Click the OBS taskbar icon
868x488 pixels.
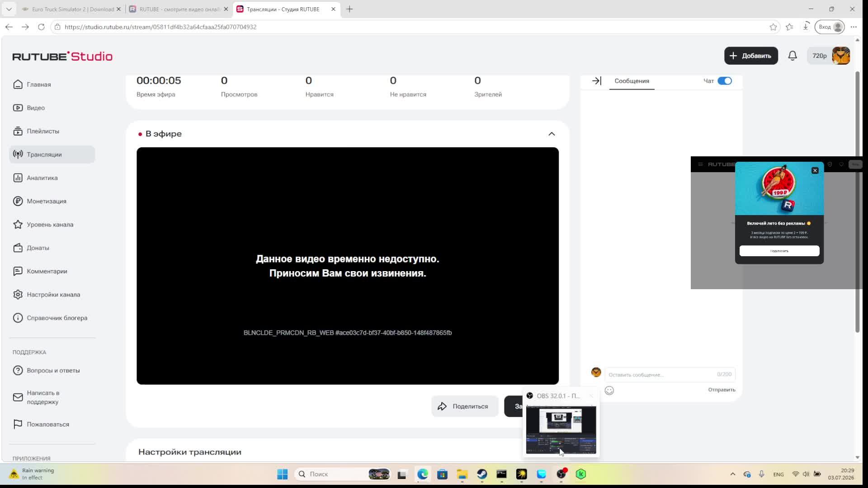pyautogui.click(x=561, y=474)
